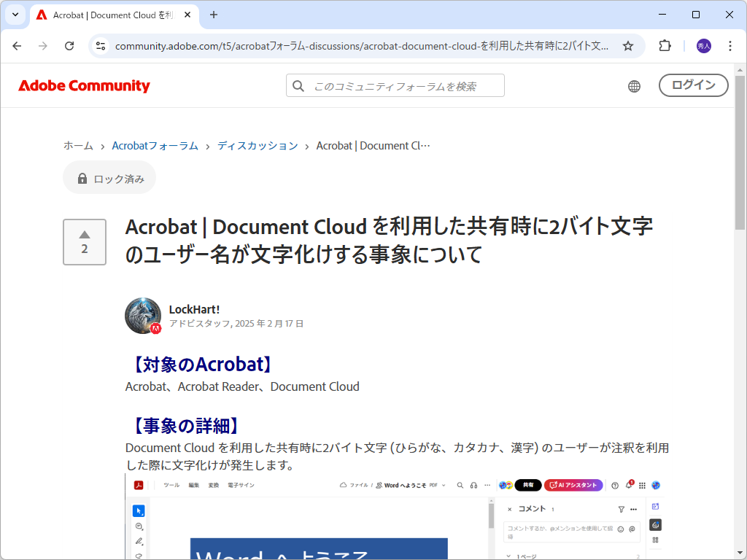The height and width of the screenshot is (560, 747).
Task: Open the app grid icon in Acrobat toolbar
Action: (643, 484)
